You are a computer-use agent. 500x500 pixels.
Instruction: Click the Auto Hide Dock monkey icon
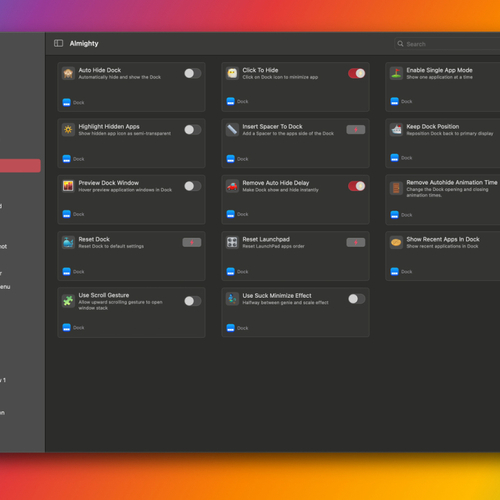(x=68, y=73)
